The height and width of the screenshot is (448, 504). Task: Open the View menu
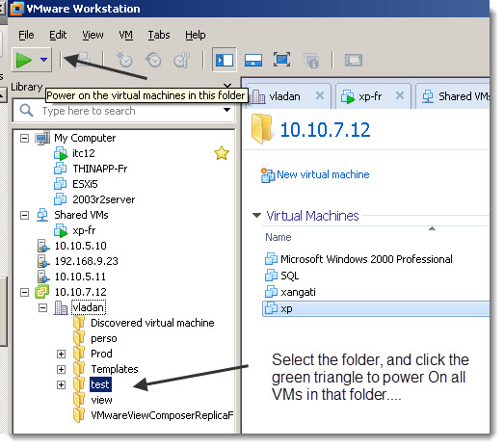[x=93, y=35]
